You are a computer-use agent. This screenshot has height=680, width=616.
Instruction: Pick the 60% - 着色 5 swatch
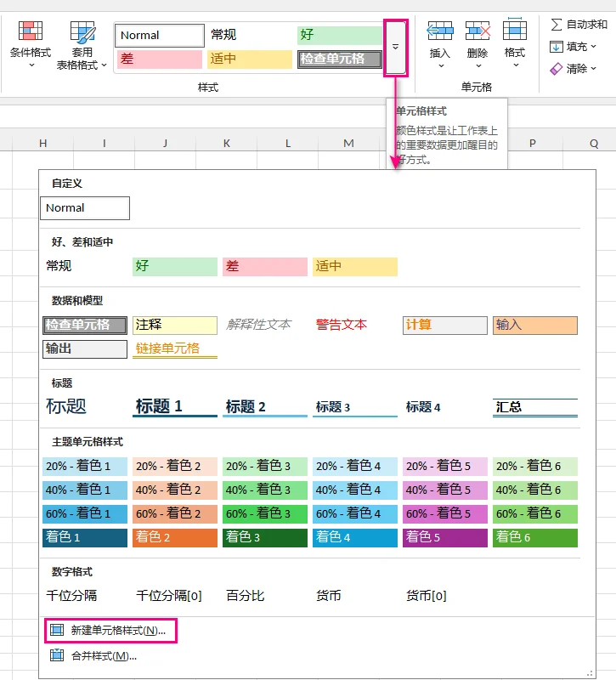pos(444,514)
